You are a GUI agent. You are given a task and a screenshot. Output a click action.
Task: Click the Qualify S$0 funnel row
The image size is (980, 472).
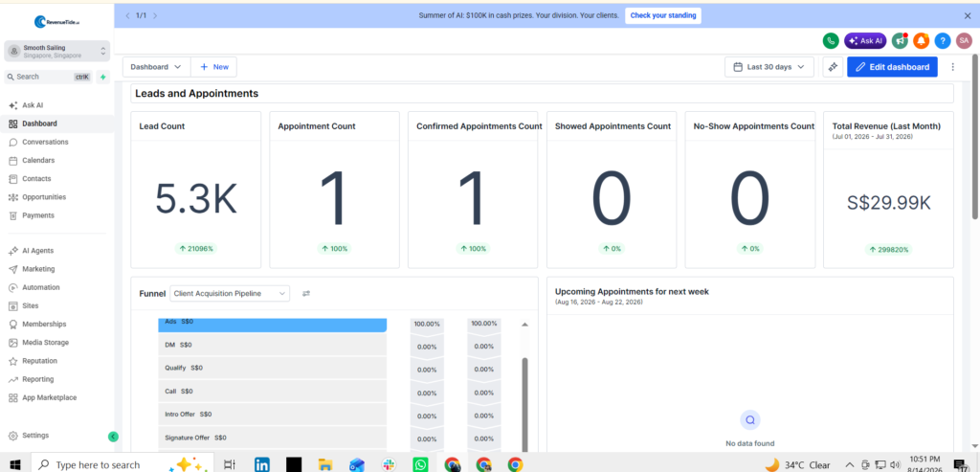pos(272,369)
